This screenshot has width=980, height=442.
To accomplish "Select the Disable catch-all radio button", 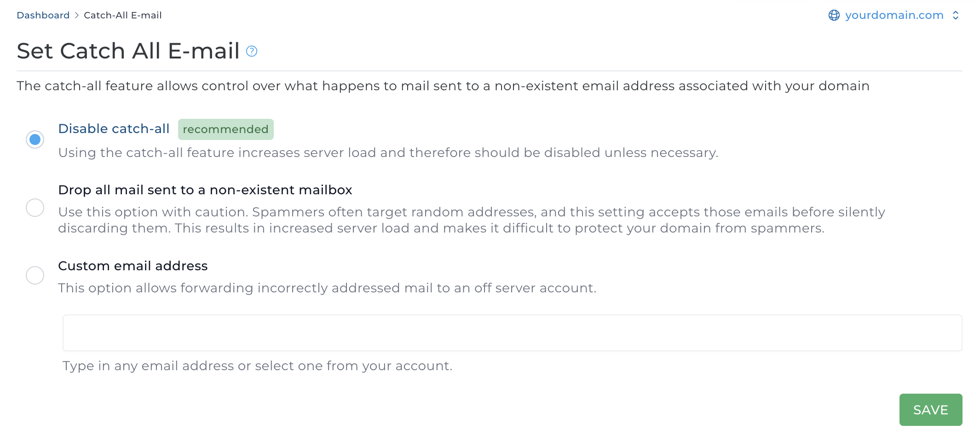I will click(35, 140).
